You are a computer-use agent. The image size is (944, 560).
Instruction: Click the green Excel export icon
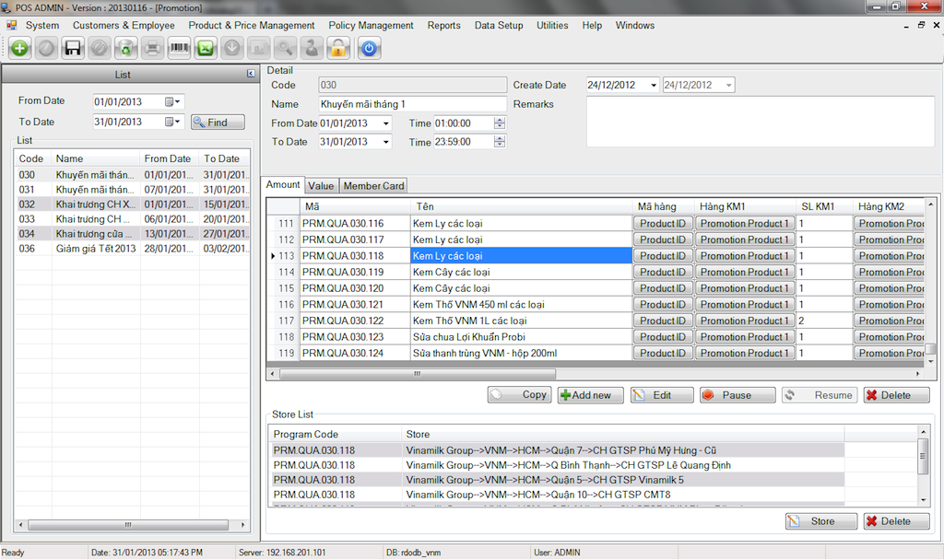(206, 48)
